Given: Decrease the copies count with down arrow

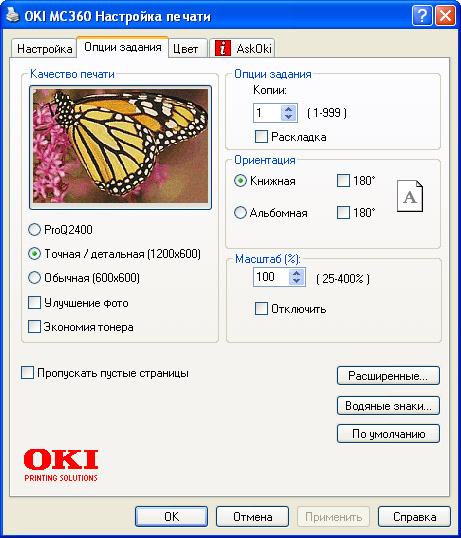Looking at the screenshot, I should point(288,117).
